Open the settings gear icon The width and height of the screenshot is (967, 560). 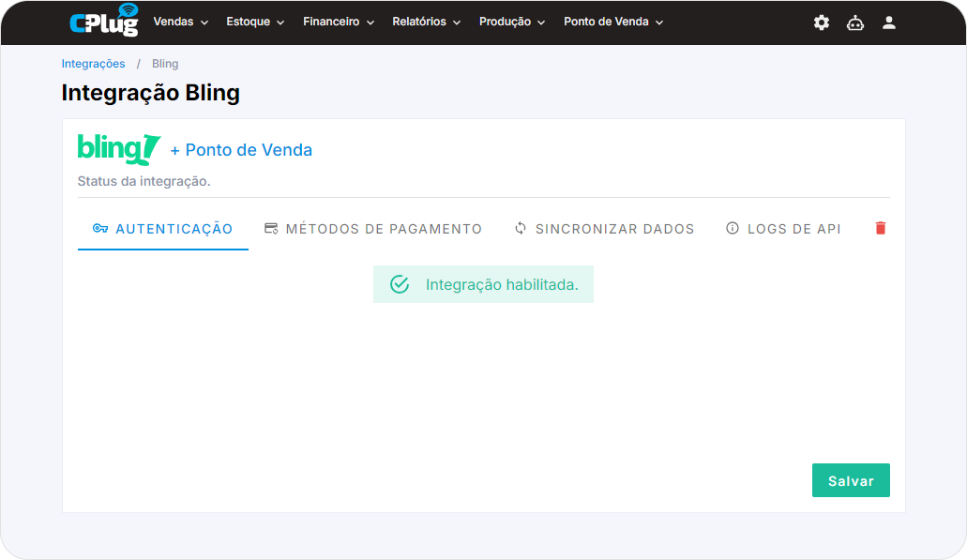point(821,23)
